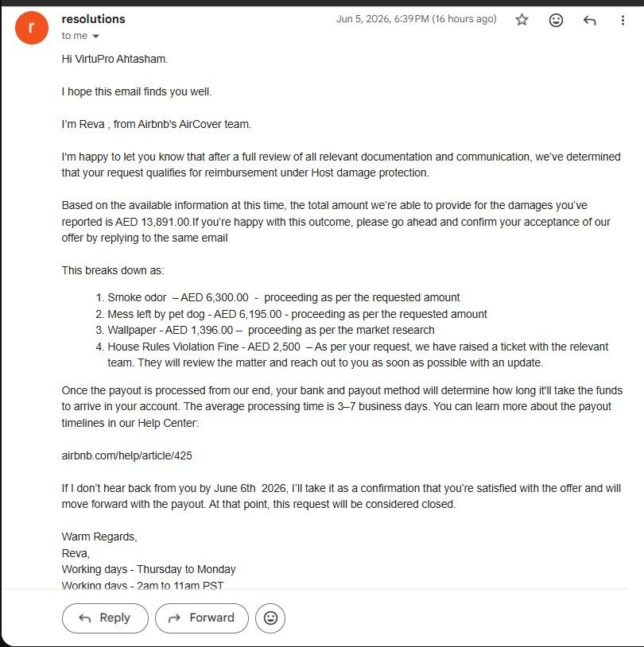Open the three-dot more options menu
644x647 pixels.
[x=623, y=20]
